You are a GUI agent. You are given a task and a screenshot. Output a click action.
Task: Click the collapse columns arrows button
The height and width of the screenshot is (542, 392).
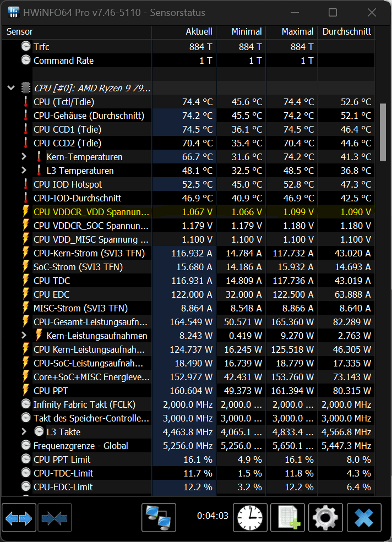pyautogui.click(x=55, y=518)
